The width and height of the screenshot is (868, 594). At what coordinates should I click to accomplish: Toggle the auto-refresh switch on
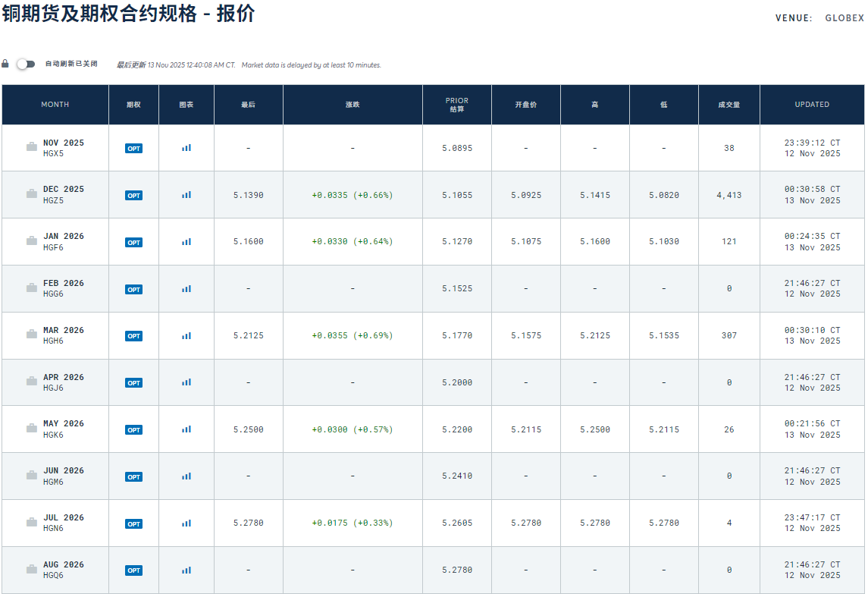[26, 64]
